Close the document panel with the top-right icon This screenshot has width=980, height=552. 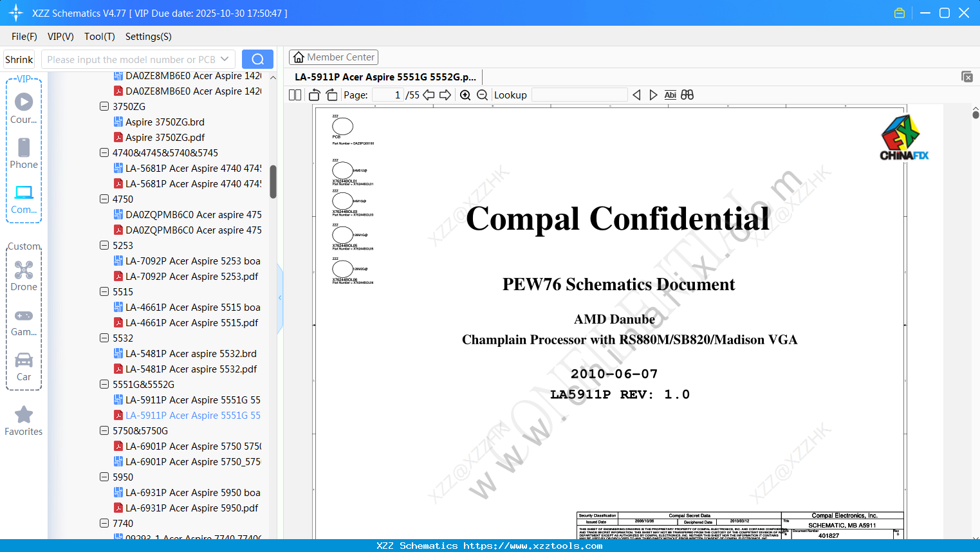(x=966, y=77)
